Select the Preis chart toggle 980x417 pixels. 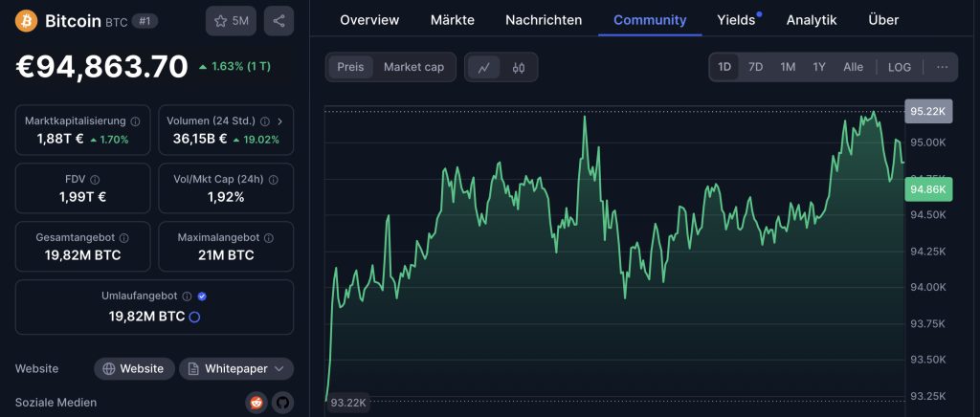350,67
